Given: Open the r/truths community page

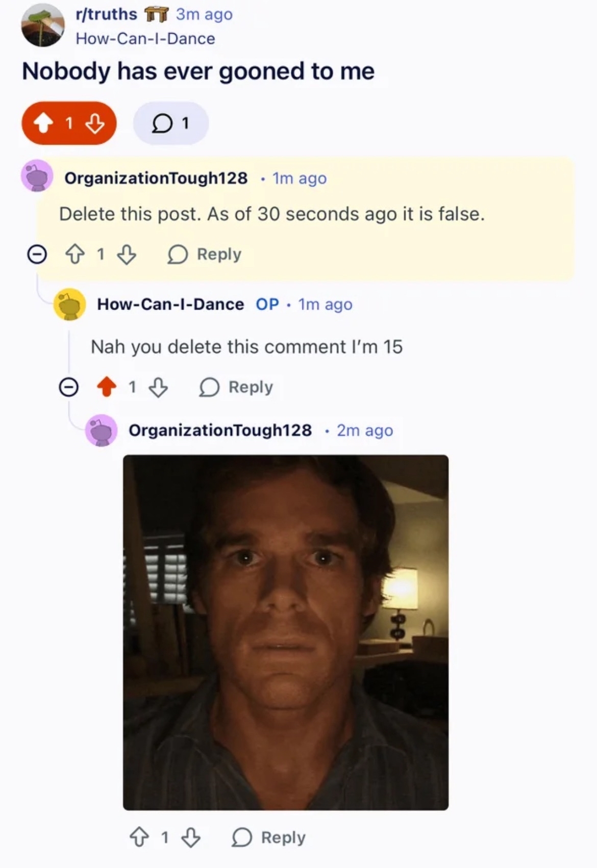Looking at the screenshot, I should (x=106, y=14).
